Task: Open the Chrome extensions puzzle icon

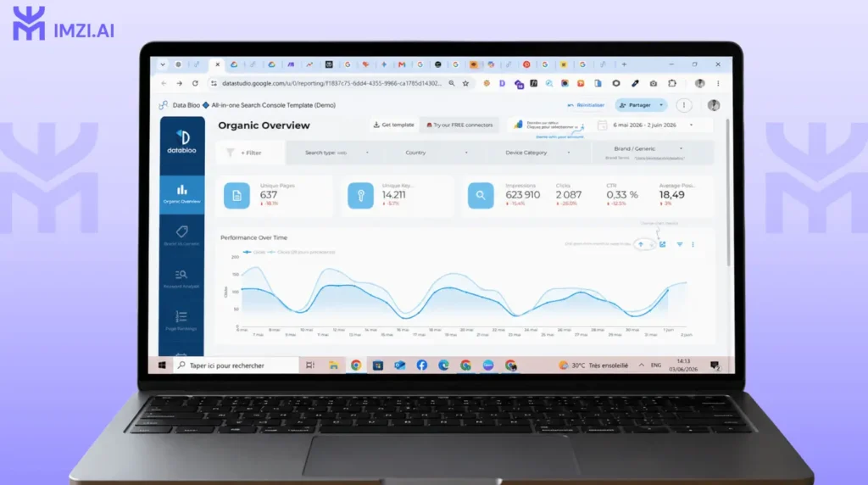Action: [672, 84]
